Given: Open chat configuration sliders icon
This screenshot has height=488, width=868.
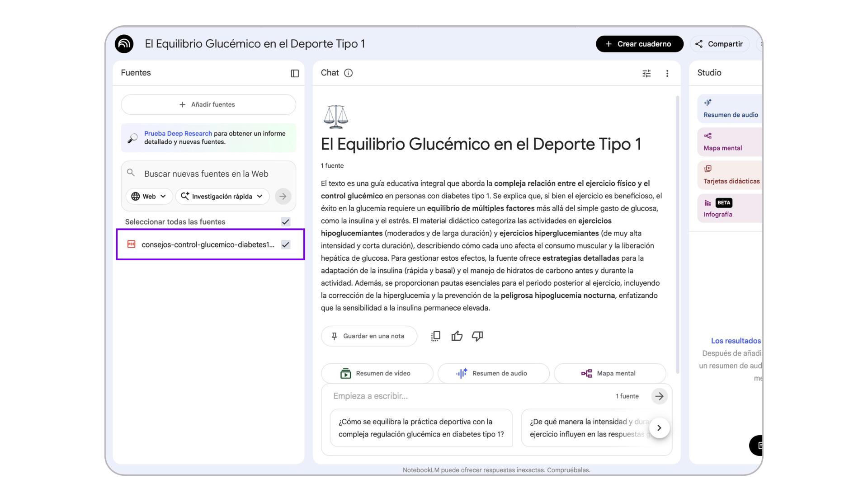Looking at the screenshot, I should click(x=646, y=73).
